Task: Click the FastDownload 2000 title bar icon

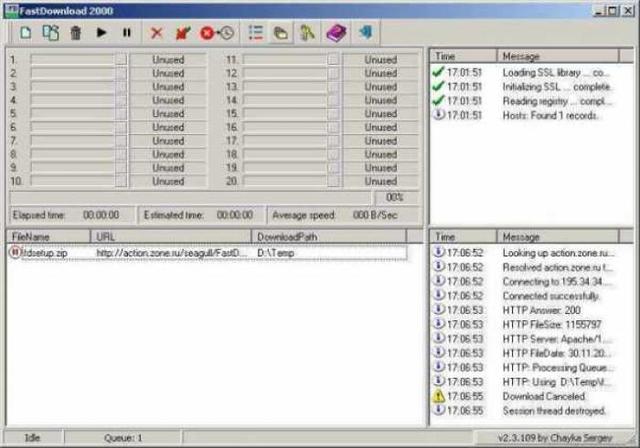Action: click(11, 11)
